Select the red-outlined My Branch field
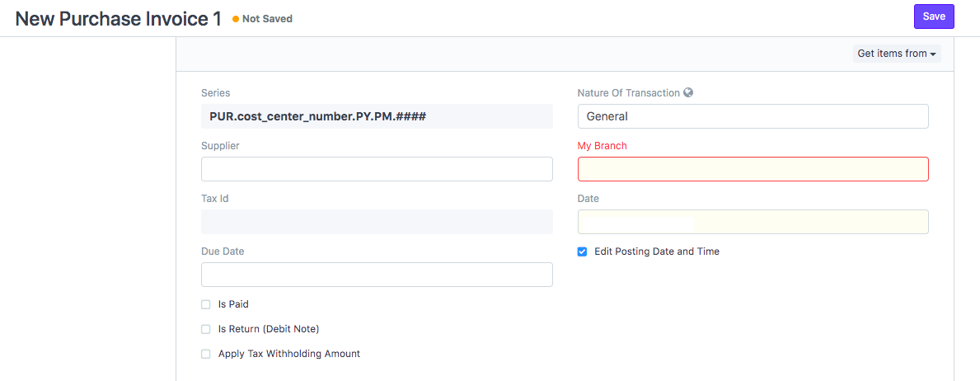The height and width of the screenshot is (381, 980). pos(753,169)
